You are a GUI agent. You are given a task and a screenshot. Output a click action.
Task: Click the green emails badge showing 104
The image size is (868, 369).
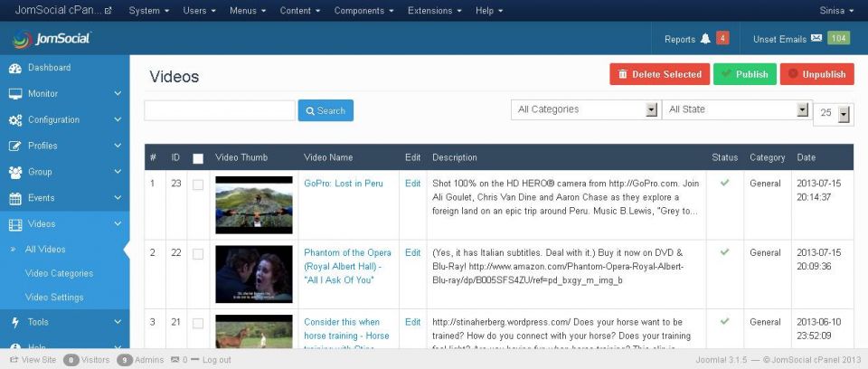839,38
